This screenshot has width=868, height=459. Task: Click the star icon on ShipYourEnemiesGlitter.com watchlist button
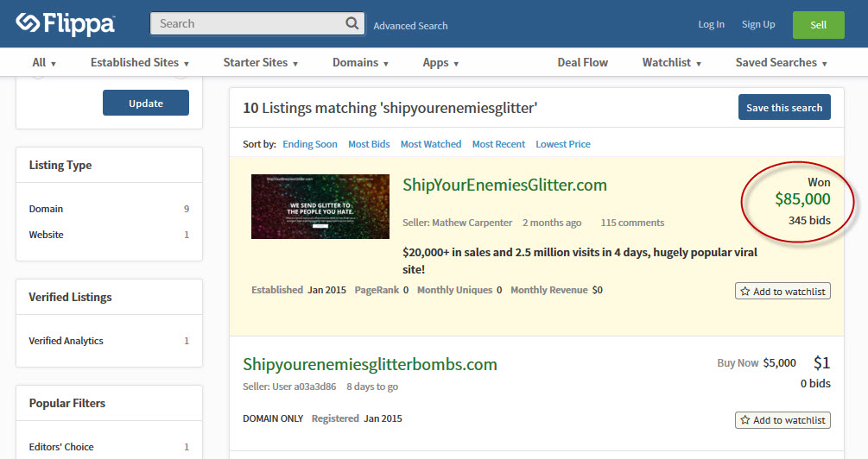click(745, 291)
